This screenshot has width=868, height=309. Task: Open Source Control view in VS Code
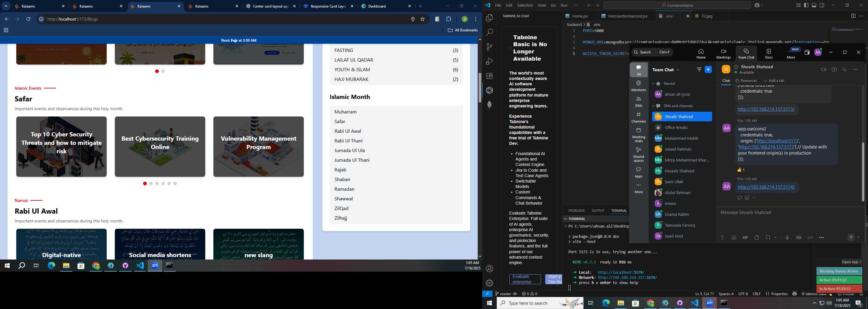(489, 47)
